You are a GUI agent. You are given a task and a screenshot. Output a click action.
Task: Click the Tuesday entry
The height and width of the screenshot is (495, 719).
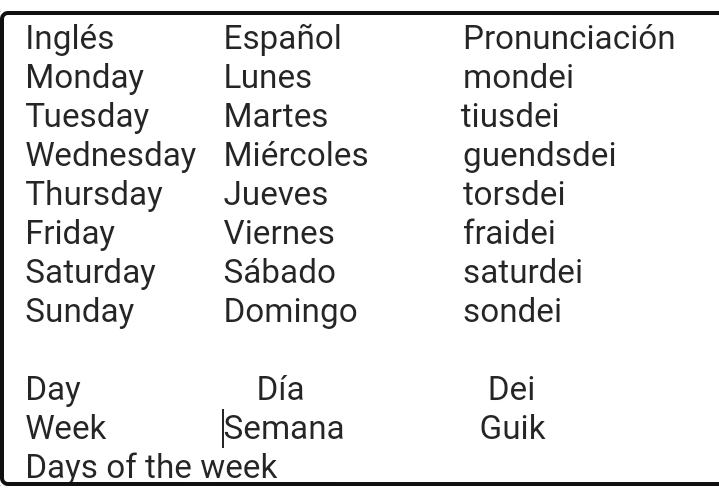pos(87,116)
